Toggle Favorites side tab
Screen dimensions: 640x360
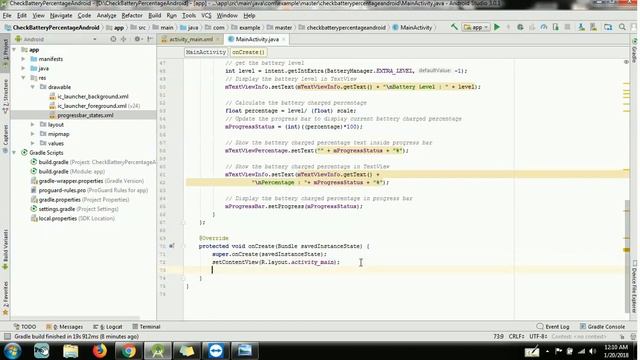pos(5,298)
